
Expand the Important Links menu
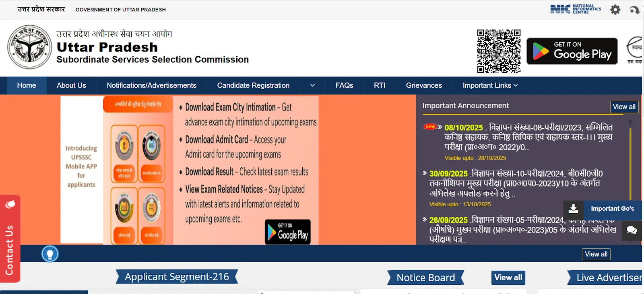point(490,86)
